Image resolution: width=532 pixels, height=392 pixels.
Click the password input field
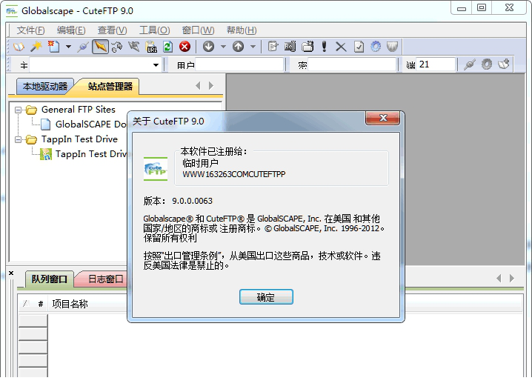[x=352, y=64]
